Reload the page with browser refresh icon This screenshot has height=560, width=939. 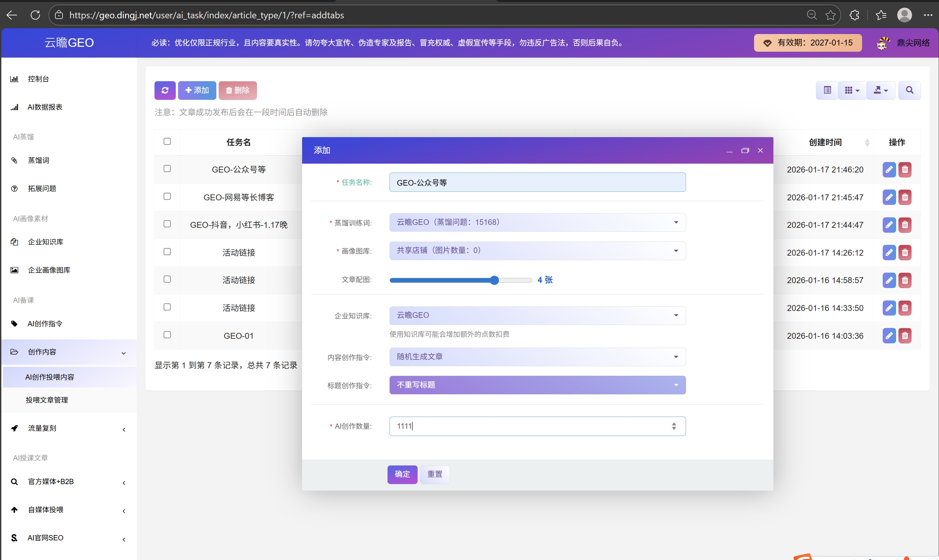pyautogui.click(x=35, y=15)
